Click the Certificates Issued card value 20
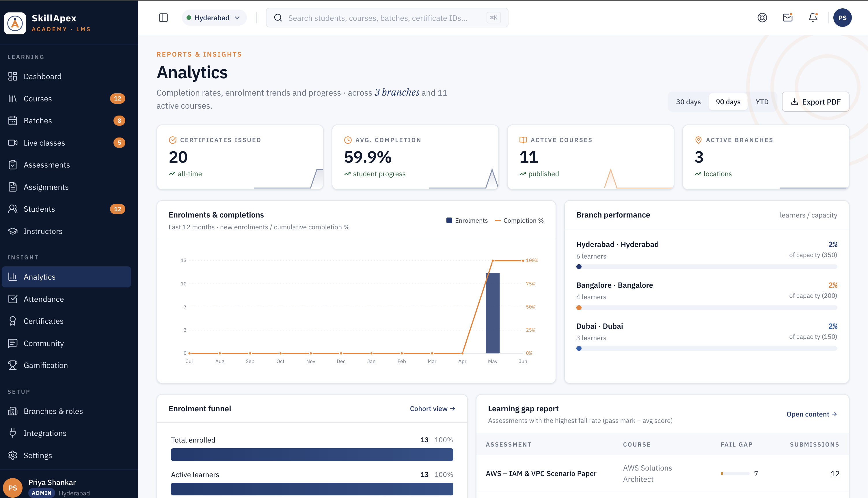Image resolution: width=868 pixels, height=498 pixels. click(x=178, y=157)
